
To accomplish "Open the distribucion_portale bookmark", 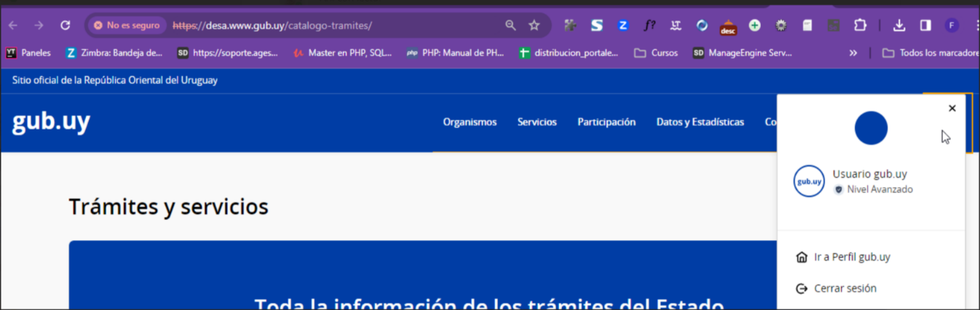I will (x=569, y=53).
